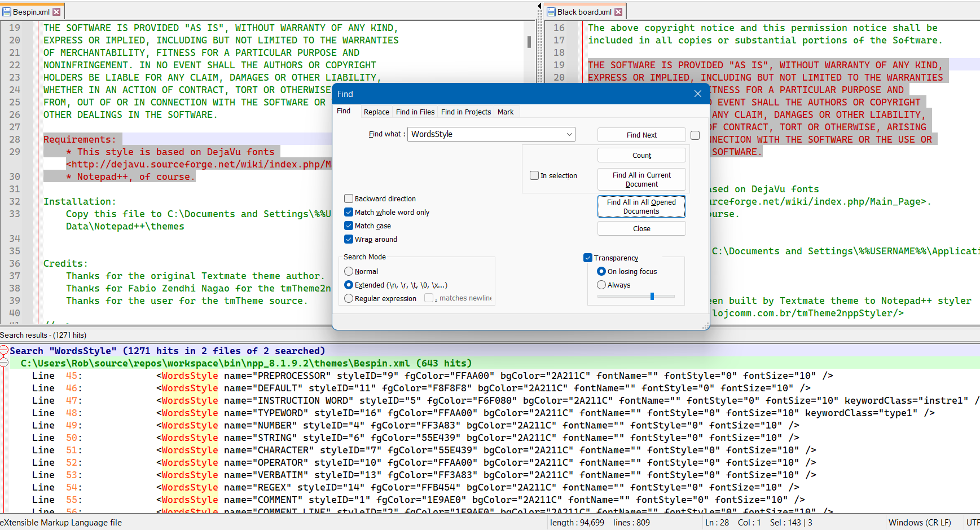The height and width of the screenshot is (530, 980).
Task: Uncheck the Transparency option
Action: pos(588,258)
